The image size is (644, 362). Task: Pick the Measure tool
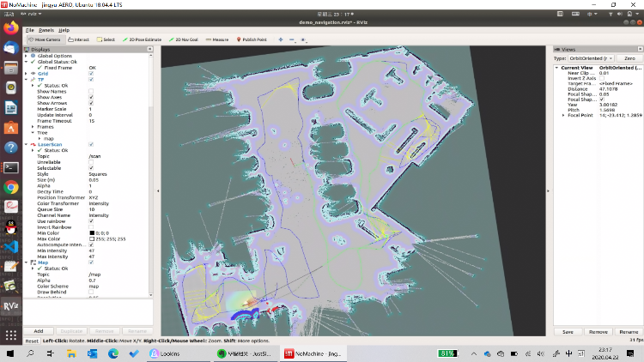pos(217,39)
